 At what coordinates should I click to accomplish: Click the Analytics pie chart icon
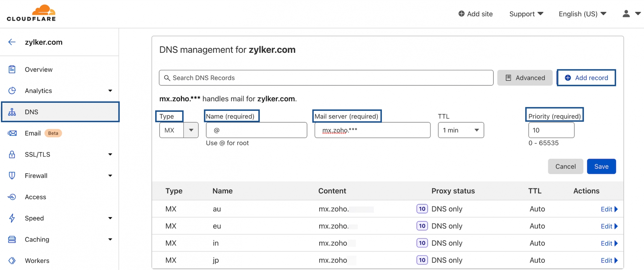coord(12,91)
